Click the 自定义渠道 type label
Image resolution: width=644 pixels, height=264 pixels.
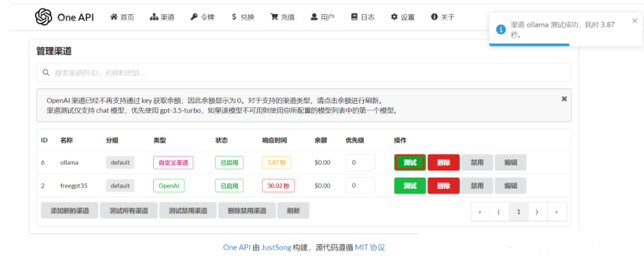coord(173,162)
